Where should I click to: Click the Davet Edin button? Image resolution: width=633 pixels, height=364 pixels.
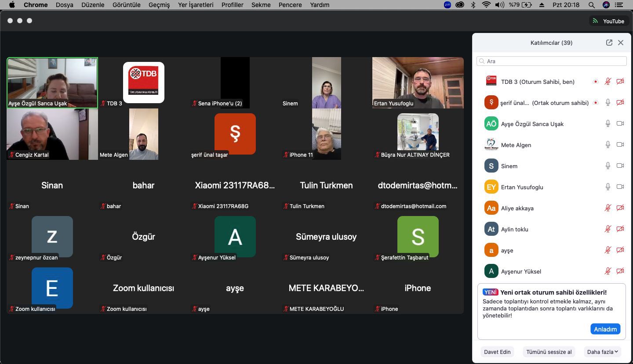pyautogui.click(x=497, y=352)
